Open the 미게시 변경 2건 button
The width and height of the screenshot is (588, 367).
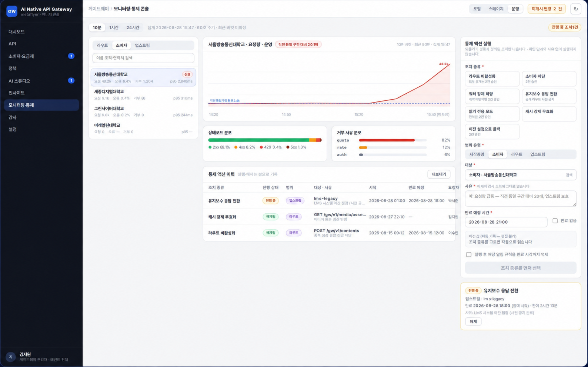click(x=547, y=9)
